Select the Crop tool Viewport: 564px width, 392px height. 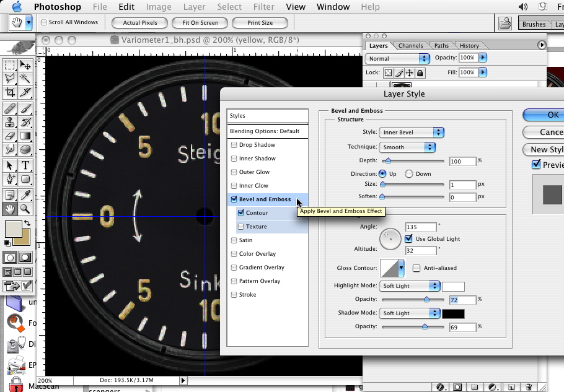tap(10, 92)
